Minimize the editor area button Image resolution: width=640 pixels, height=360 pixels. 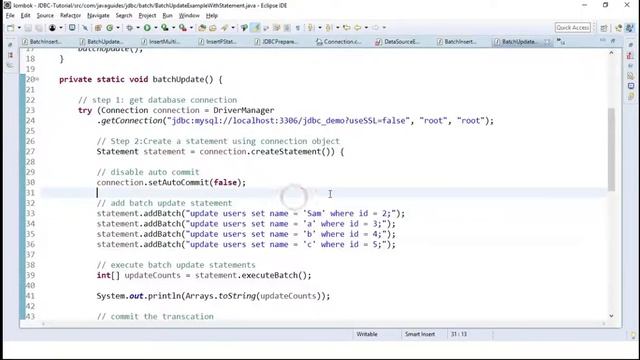603,40
